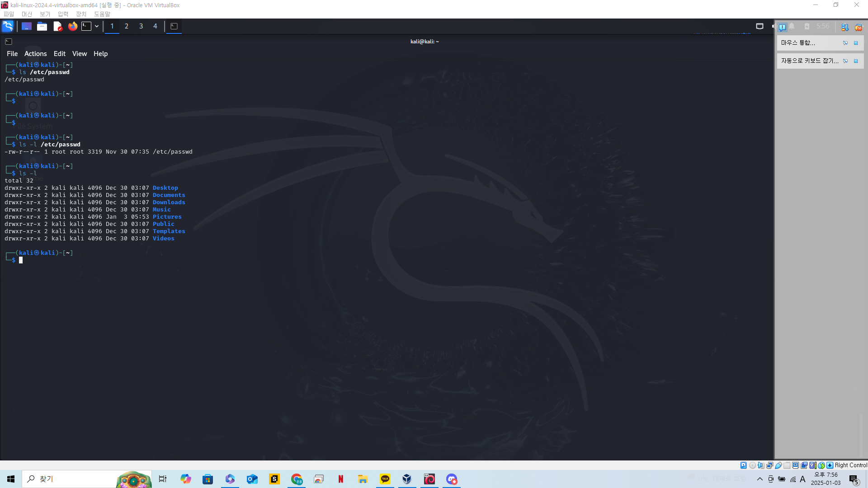Viewport: 868px width, 488px height.
Task: Click the VirtualBox USB status icon
Action: [778, 465]
